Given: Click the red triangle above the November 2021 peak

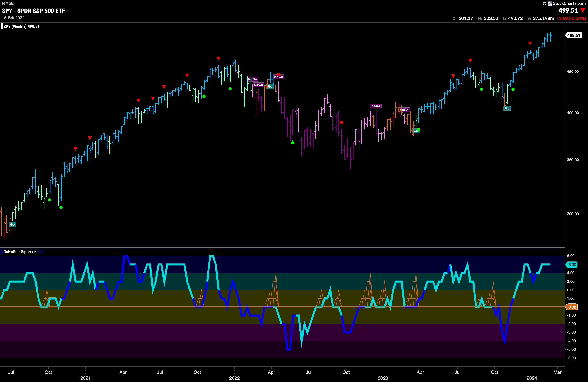Looking at the screenshot, I should click(218, 58).
